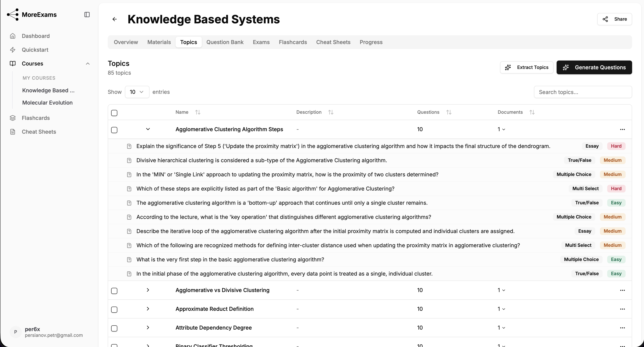Click the Extract Topics button

(x=527, y=67)
